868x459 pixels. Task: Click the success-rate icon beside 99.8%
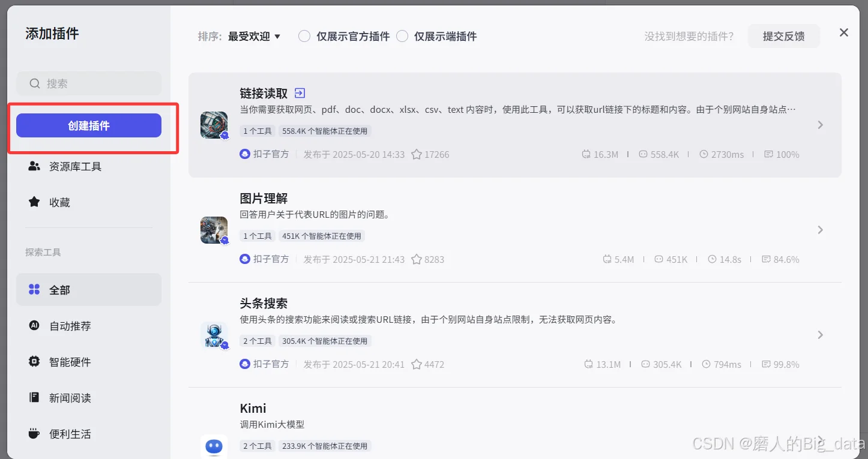click(x=766, y=364)
